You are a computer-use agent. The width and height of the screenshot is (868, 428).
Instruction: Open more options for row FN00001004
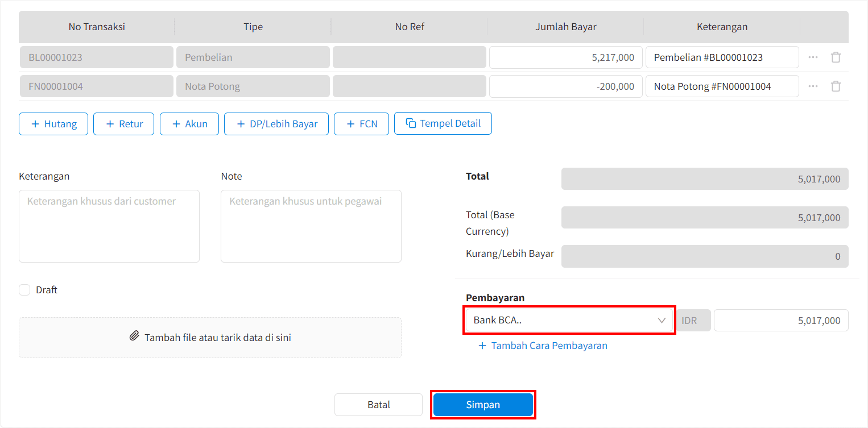(813, 86)
